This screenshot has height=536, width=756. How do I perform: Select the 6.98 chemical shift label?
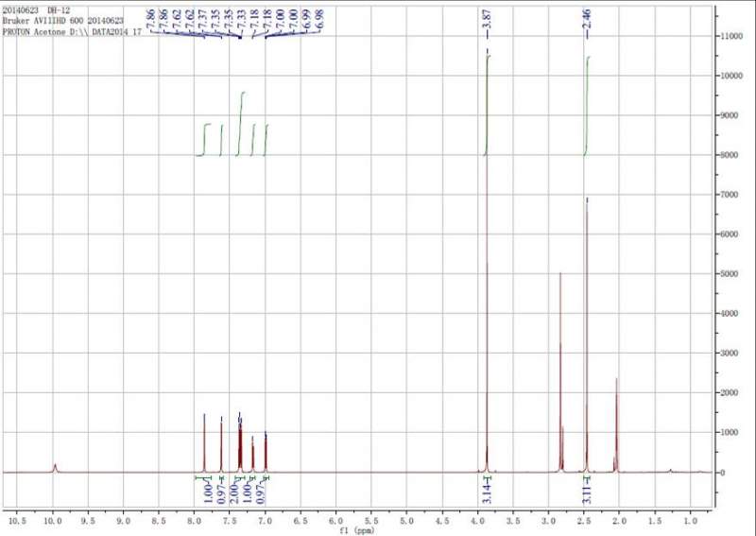(319, 19)
